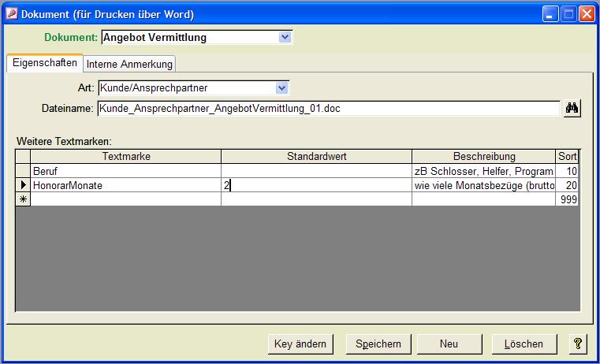
Task: Click into the Dateiname text field
Action: pyautogui.click(x=327, y=109)
